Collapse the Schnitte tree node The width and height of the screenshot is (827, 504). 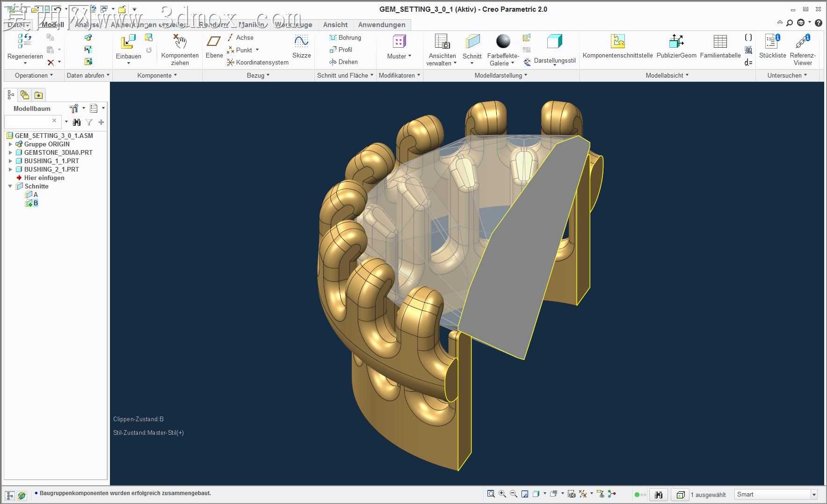(x=10, y=186)
